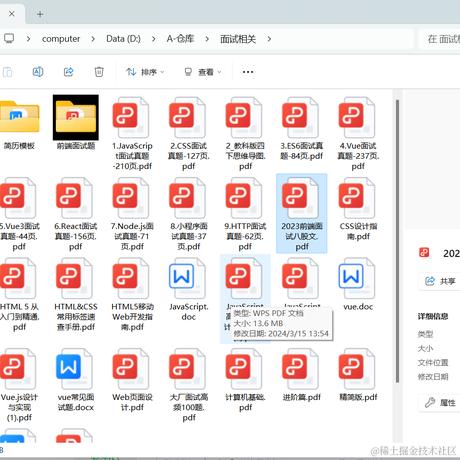Click the PDF file icon in details pane
This screenshot has height=460, width=460.
424,252
